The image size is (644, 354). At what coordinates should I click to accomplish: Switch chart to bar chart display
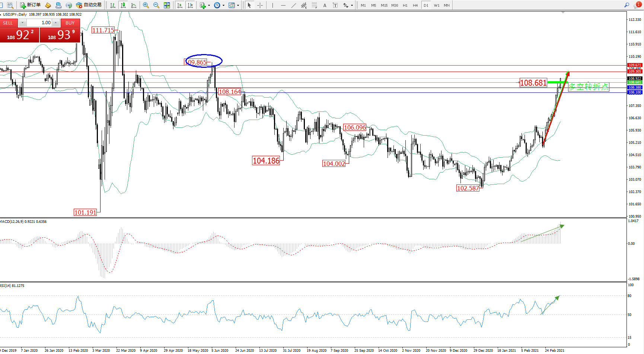pyautogui.click(x=113, y=5)
